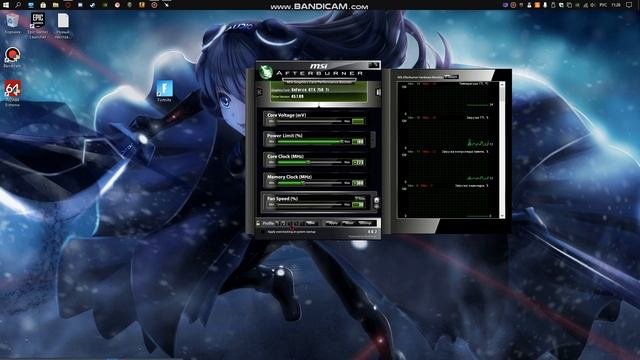Viewport: 640px width, 360px height.
Task: Click the red circle taskbar icon after File Explorer
Action: click(68, 5)
